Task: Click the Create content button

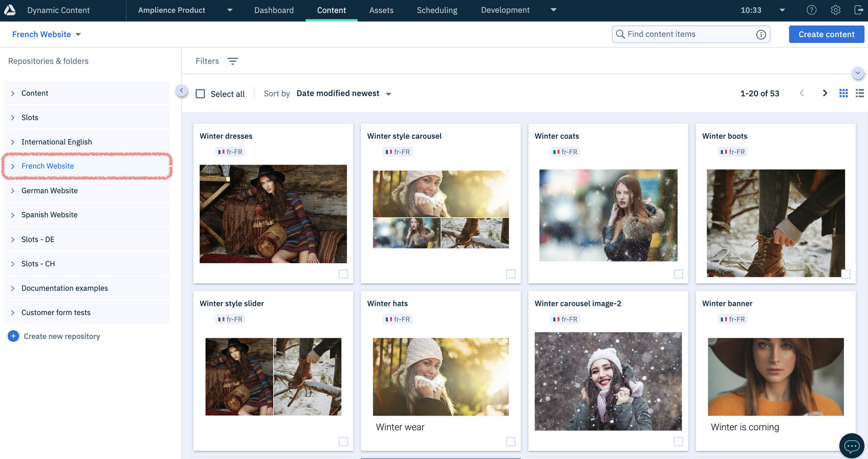Action: pyautogui.click(x=826, y=35)
